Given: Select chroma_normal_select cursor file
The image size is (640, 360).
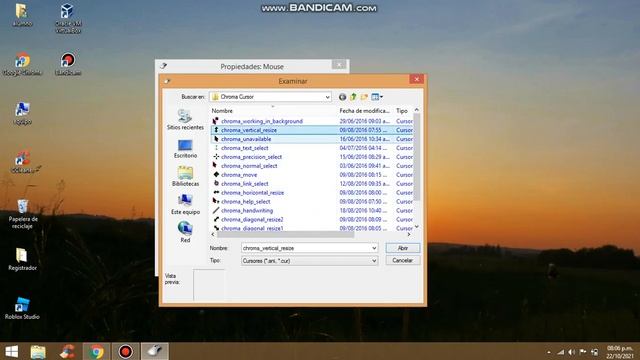Looking at the screenshot, I should [x=249, y=166].
